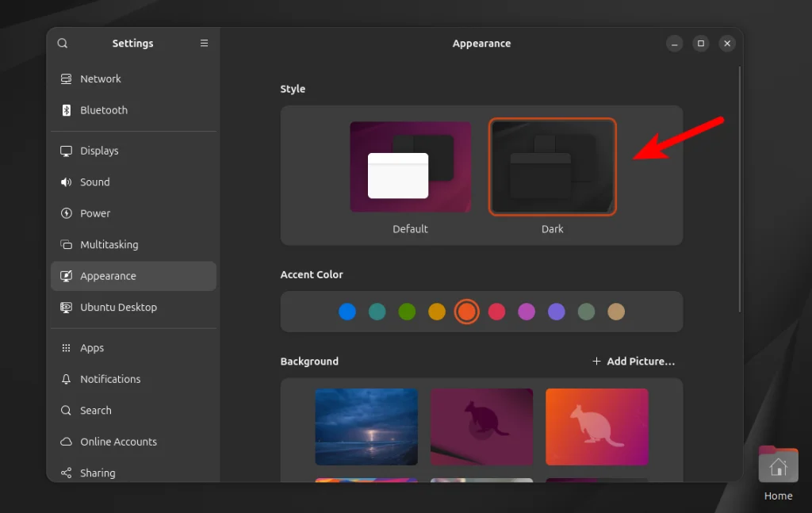Select the Dark style option

click(x=552, y=167)
